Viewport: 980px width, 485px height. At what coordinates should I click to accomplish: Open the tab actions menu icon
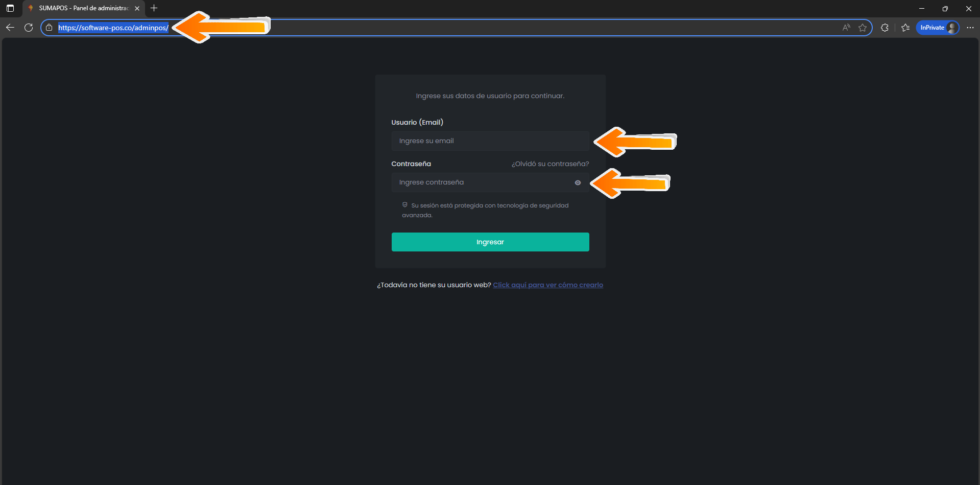(x=10, y=8)
